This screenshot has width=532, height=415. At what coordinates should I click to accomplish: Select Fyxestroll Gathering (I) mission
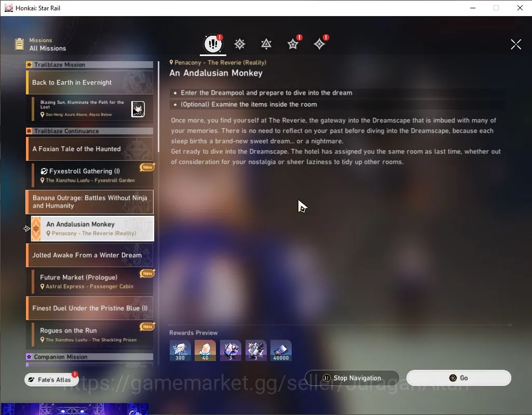(x=92, y=175)
